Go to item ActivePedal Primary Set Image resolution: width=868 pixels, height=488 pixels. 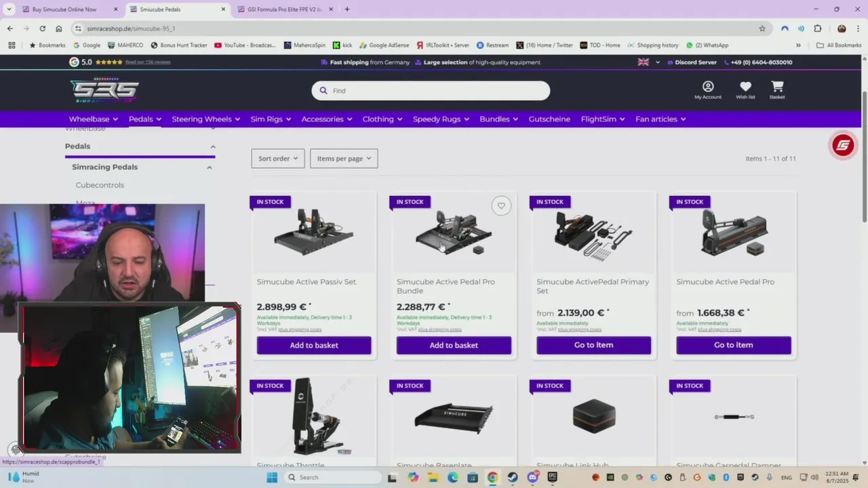593,345
